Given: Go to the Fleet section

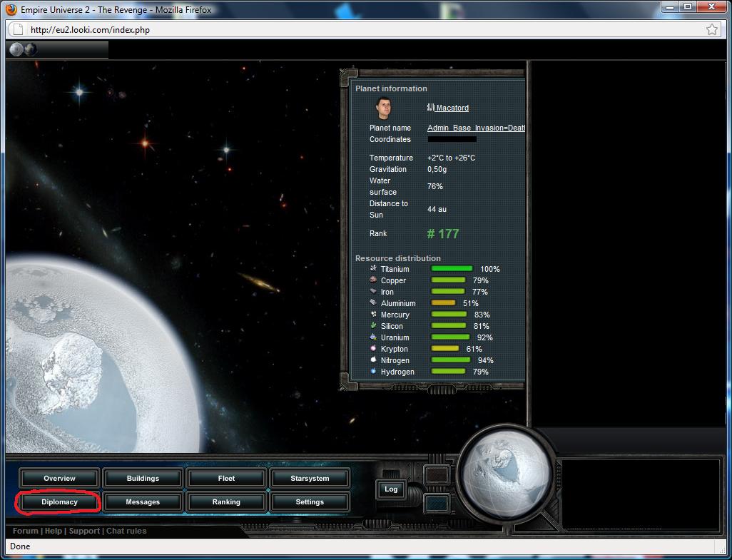Looking at the screenshot, I should [226, 479].
